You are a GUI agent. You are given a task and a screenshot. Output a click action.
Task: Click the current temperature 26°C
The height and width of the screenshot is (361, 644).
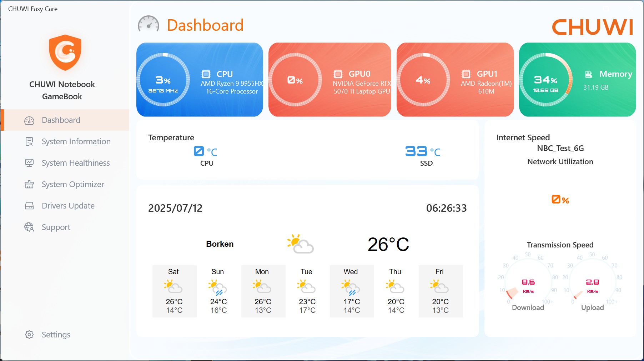pyautogui.click(x=388, y=244)
